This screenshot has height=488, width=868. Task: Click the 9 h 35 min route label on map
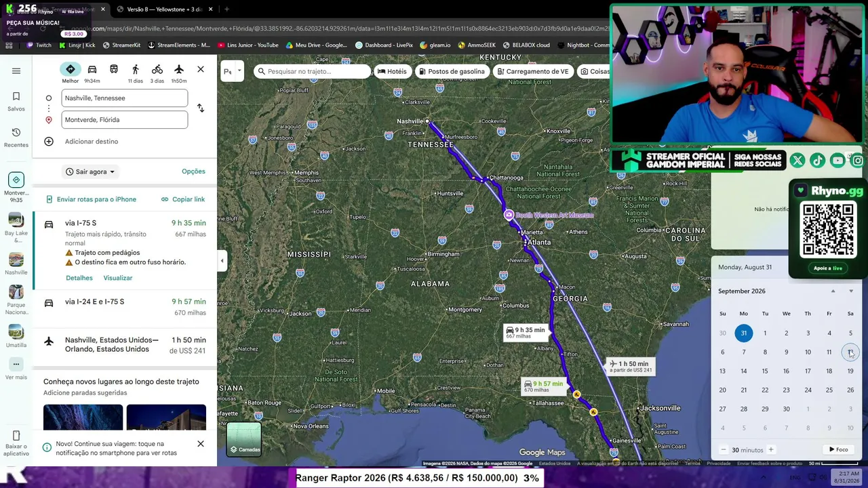click(x=526, y=332)
